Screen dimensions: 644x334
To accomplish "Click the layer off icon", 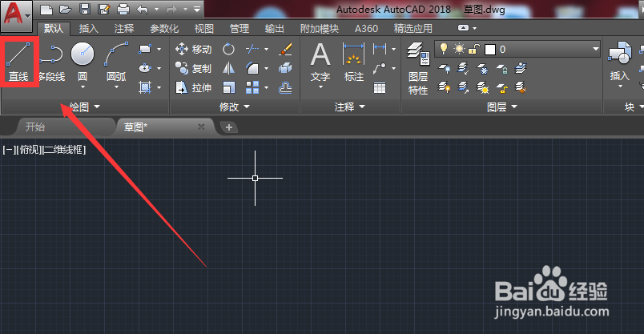I will [444, 68].
